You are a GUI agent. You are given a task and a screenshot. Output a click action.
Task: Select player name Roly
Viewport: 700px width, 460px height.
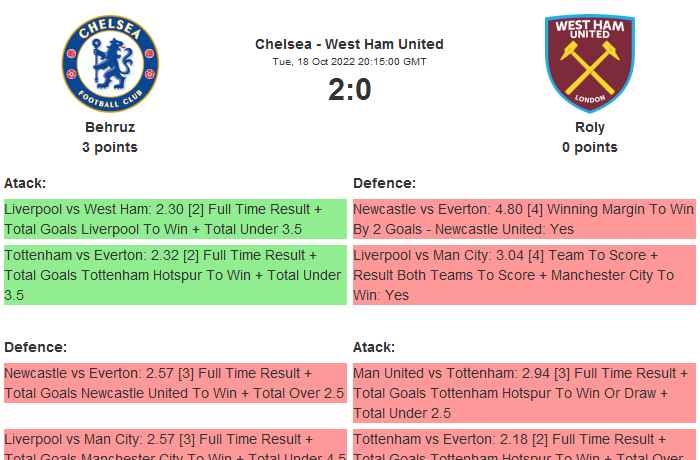tap(590, 127)
